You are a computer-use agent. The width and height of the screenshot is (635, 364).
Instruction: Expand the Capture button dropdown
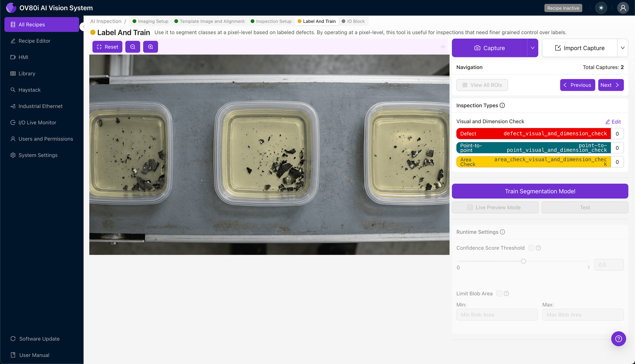[533, 48]
